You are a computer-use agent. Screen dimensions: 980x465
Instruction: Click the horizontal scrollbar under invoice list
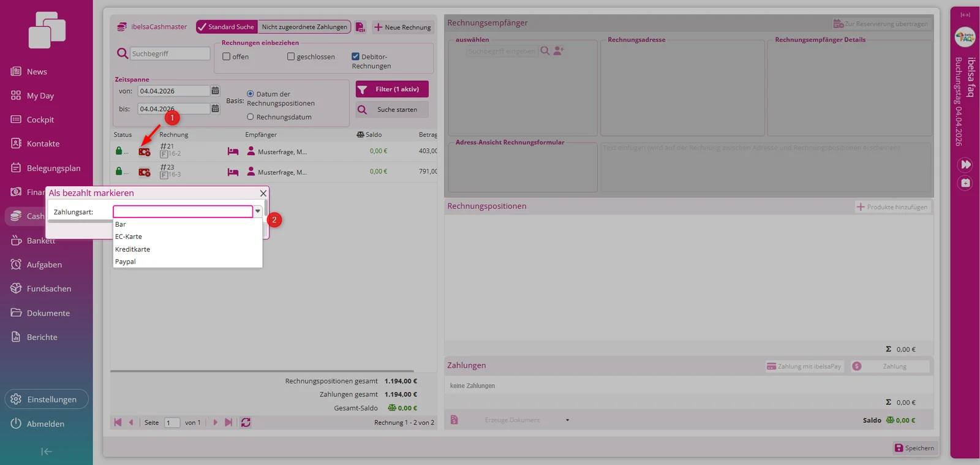click(x=262, y=371)
